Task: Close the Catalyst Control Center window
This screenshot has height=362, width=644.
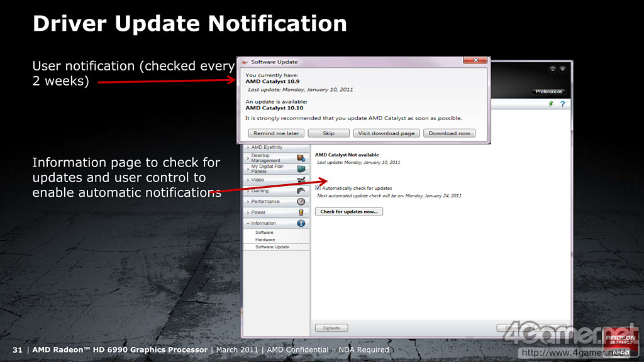Action: (x=563, y=69)
